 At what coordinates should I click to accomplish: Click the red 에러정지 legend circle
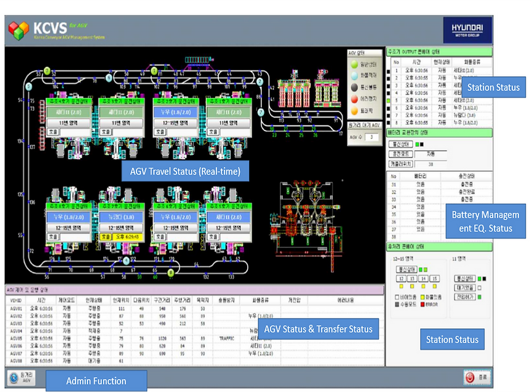pos(354,98)
